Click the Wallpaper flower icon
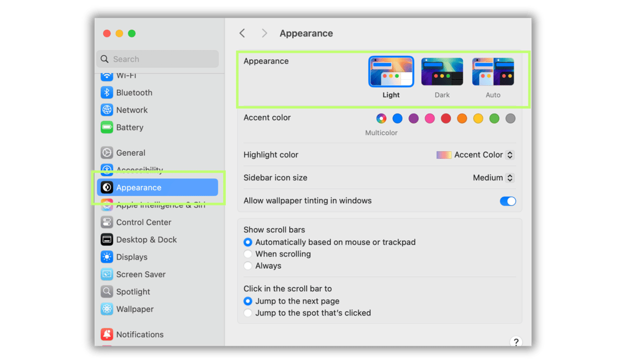The height and width of the screenshot is (364, 626). (x=107, y=309)
